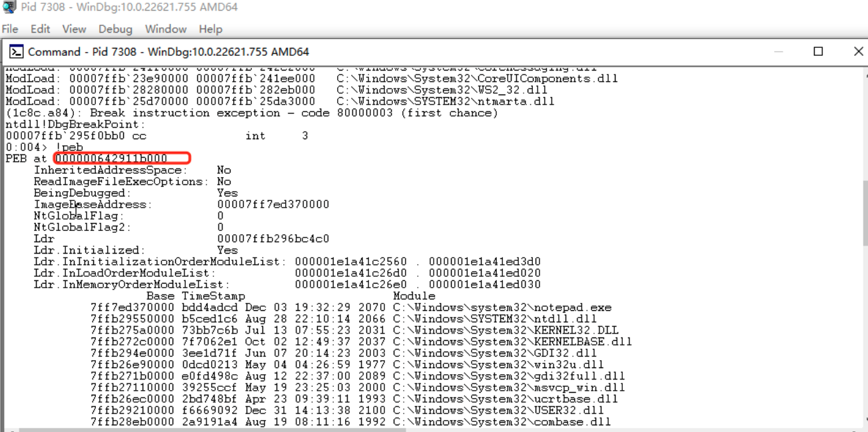Click the base address 7ff7ed370000 in the module list
Screen dimensions: 868x432
pyautogui.click(x=133, y=308)
